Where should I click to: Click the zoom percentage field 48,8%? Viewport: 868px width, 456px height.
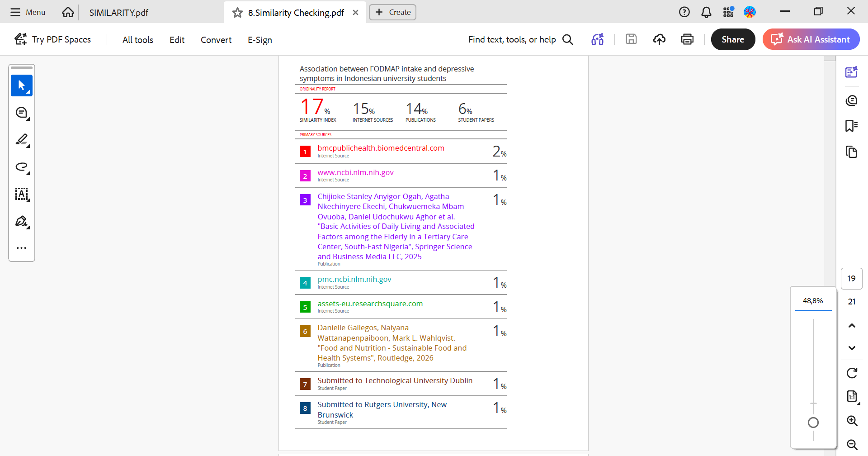[813, 301]
